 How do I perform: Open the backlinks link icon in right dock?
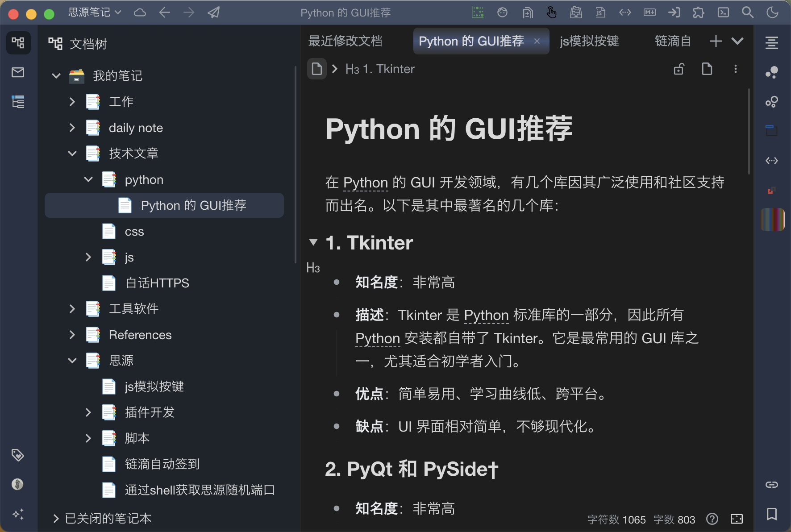[x=772, y=485]
